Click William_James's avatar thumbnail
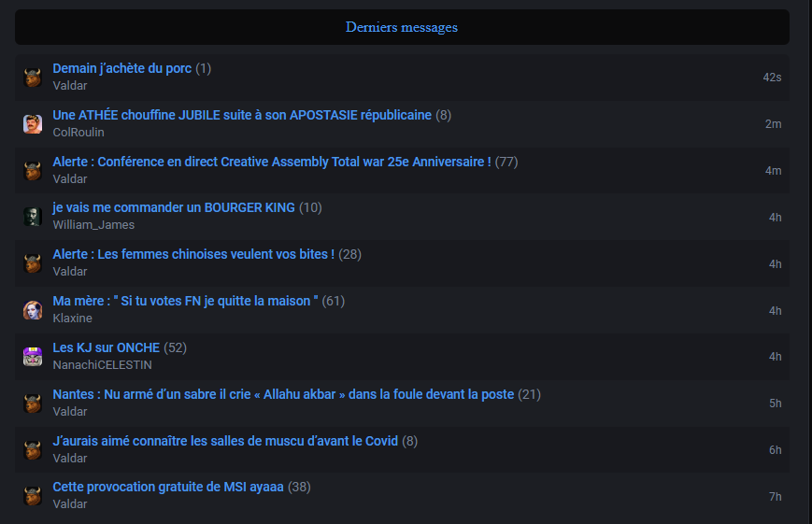 pos(33,217)
